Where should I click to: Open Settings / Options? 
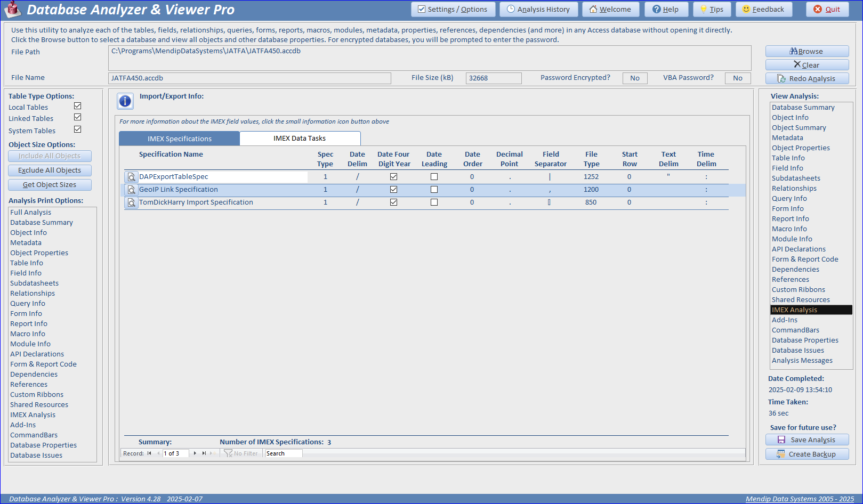pyautogui.click(x=453, y=10)
